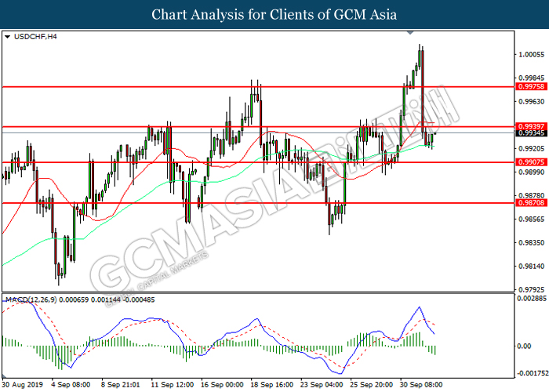549x392 pixels.
Task: Click the 0.98990 price axis value
Action: click(x=532, y=172)
